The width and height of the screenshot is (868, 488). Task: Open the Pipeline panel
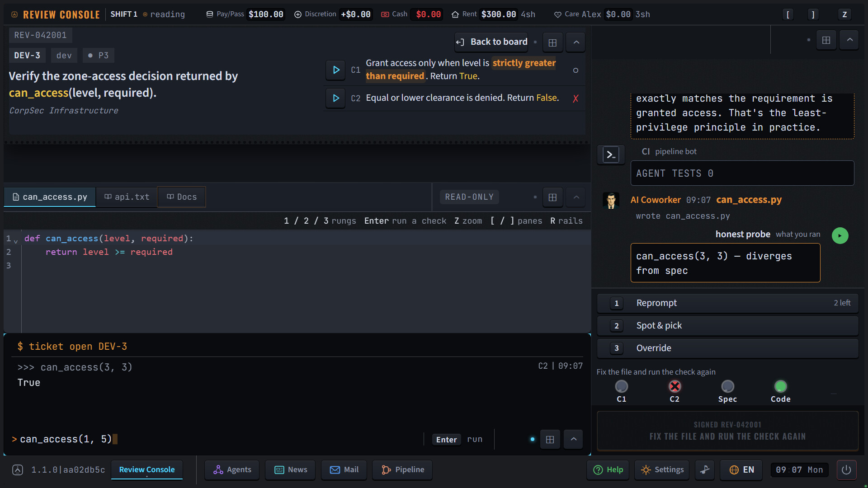(x=402, y=470)
